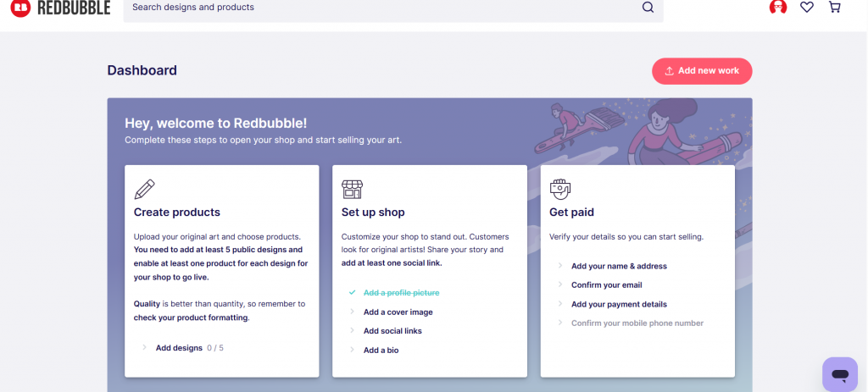Click the Create products heading
Viewport: 868px width, 392px height.
coord(177,213)
